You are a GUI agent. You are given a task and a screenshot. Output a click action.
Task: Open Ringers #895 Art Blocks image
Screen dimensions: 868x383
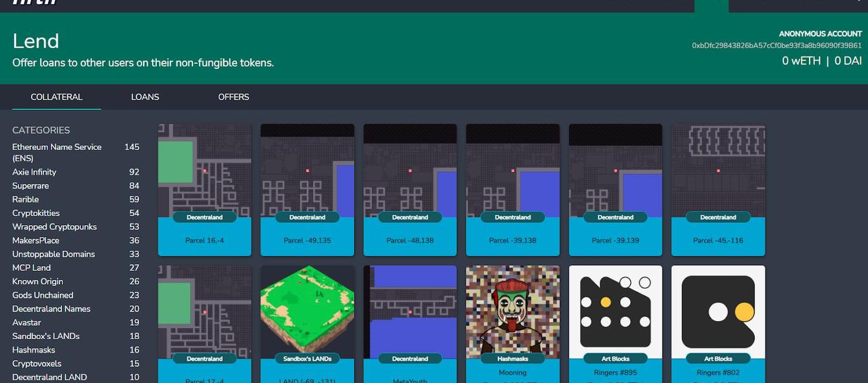click(x=615, y=310)
